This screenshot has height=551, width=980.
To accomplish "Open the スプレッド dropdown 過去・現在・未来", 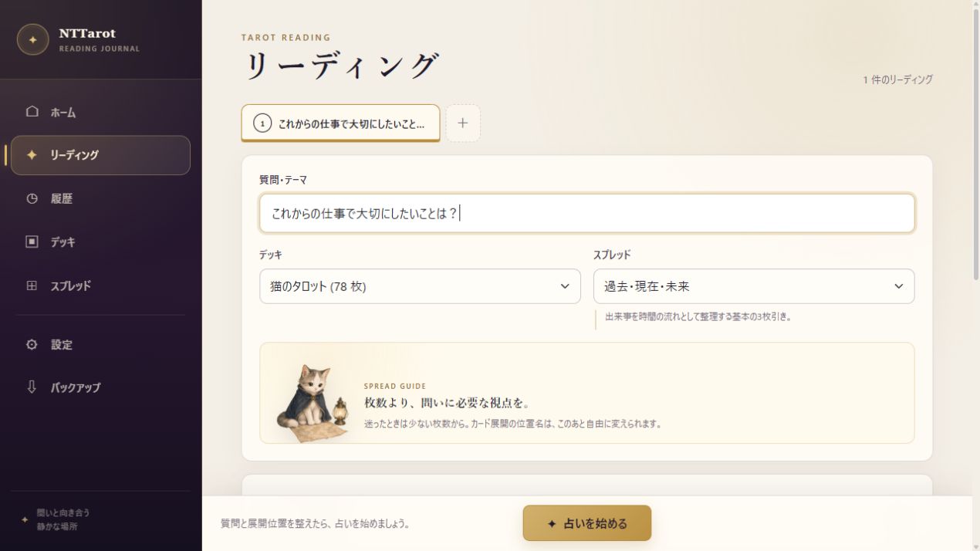I will [754, 286].
